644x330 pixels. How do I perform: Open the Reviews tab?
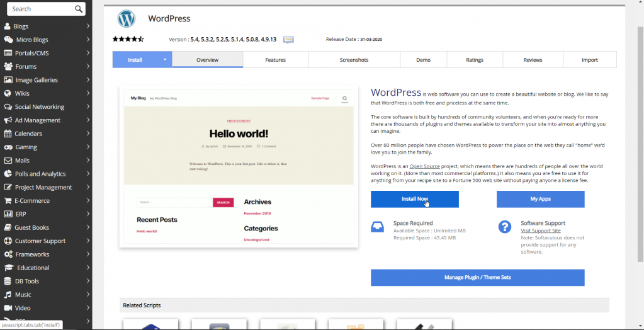pos(533,60)
